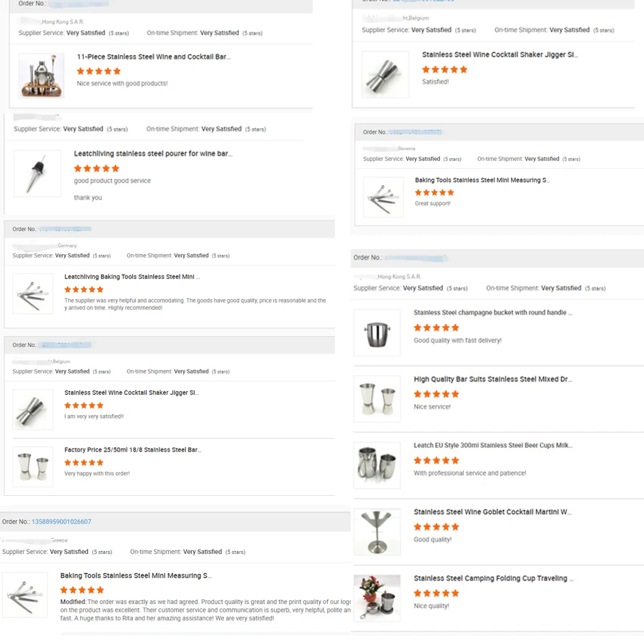Open the Stainless Steel Camping Folding Cup link
Image resolution: width=644 pixels, height=644 pixels.
(x=493, y=578)
